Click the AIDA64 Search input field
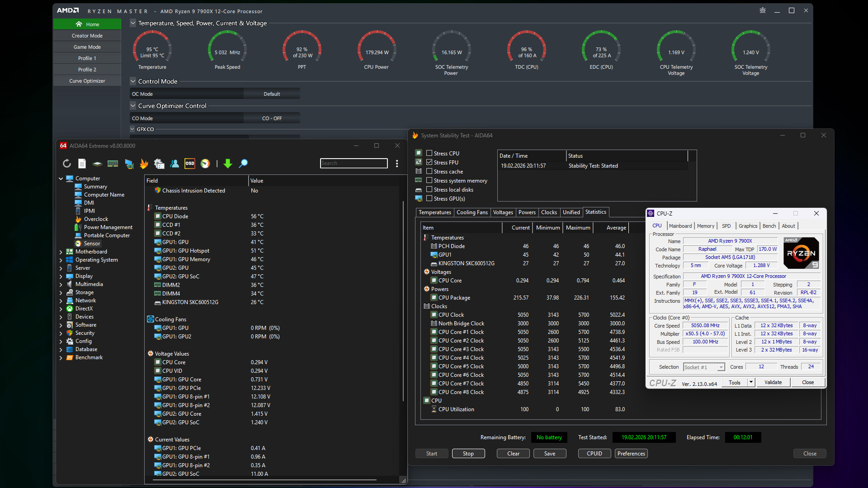 [x=354, y=163]
